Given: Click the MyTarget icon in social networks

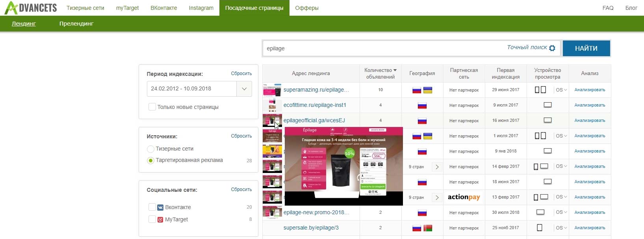Looking at the screenshot, I should (x=160, y=219).
